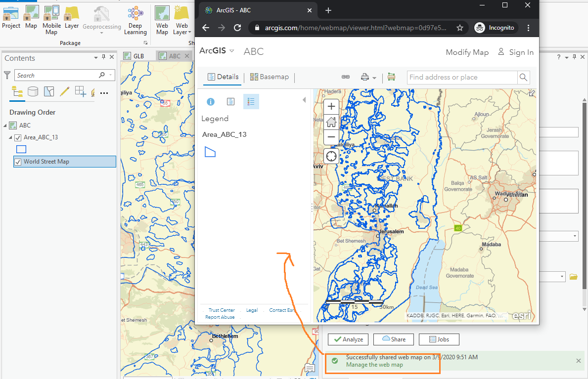
Task: Click the Find address or place field
Action: [x=462, y=78]
